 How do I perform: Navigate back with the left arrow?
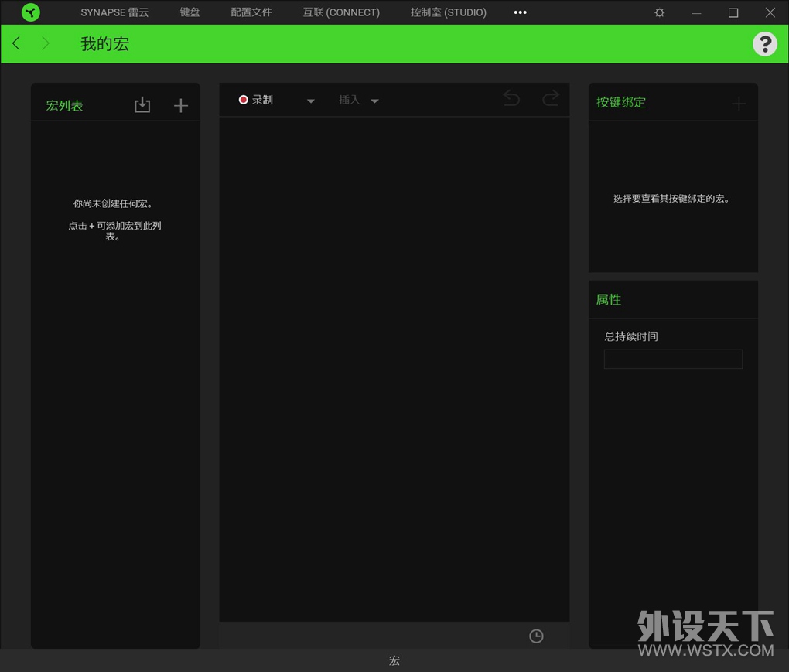coord(16,43)
